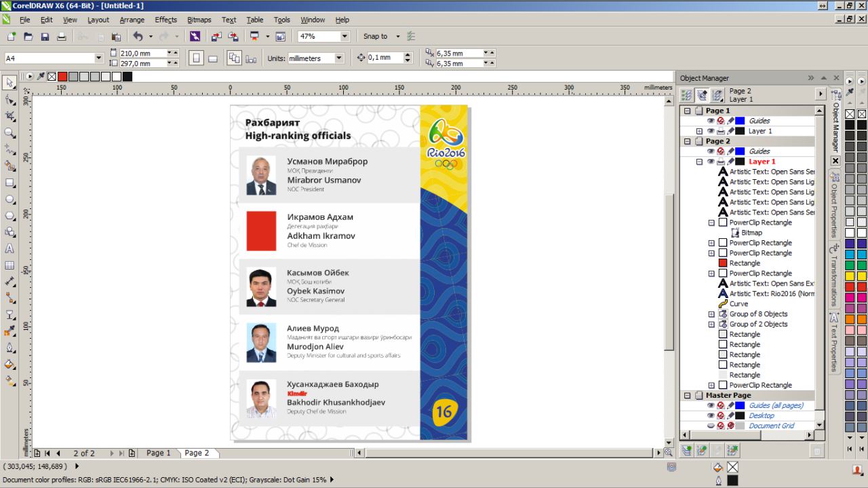Image resolution: width=868 pixels, height=488 pixels.
Task: Open the Arrange menu
Action: (132, 20)
